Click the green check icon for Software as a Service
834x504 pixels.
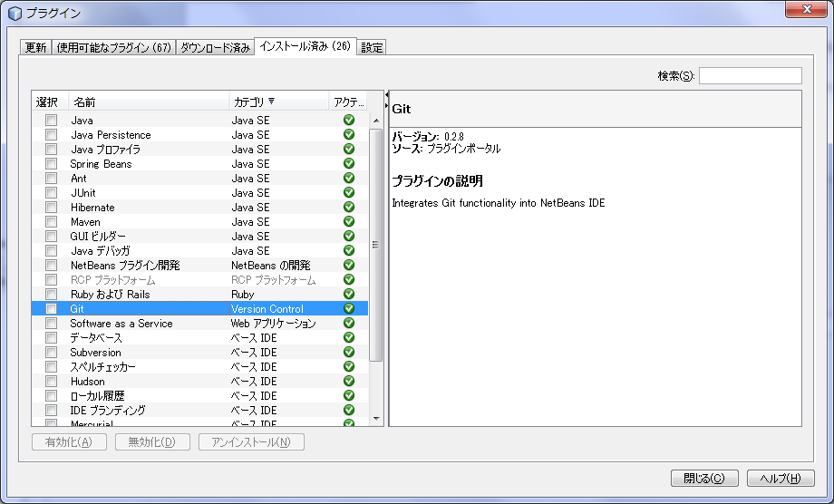(x=349, y=324)
